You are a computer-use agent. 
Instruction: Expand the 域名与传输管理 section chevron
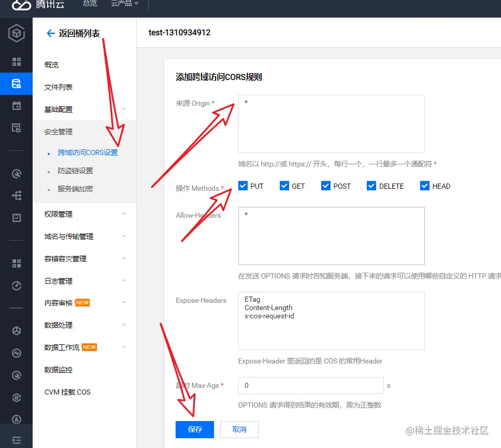coord(124,236)
